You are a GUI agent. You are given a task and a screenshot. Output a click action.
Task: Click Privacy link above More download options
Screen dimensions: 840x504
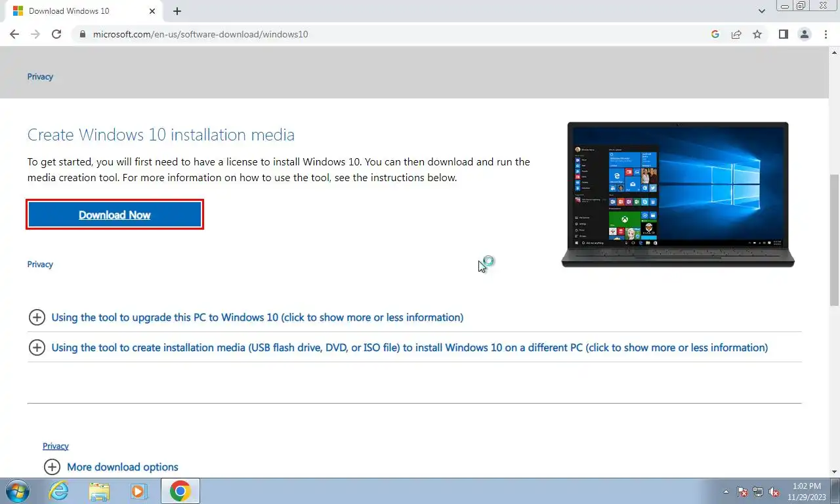point(56,446)
